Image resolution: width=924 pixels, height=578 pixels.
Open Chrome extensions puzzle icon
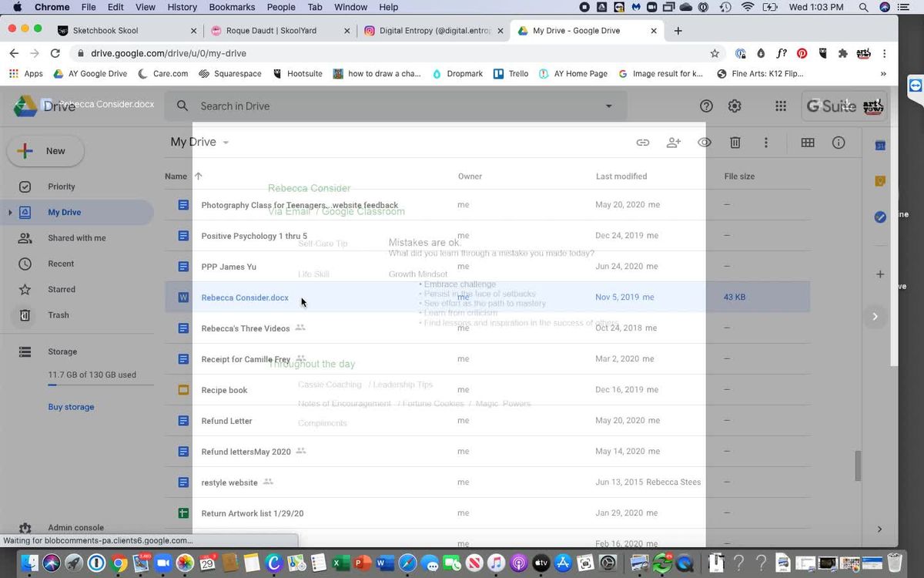point(843,53)
